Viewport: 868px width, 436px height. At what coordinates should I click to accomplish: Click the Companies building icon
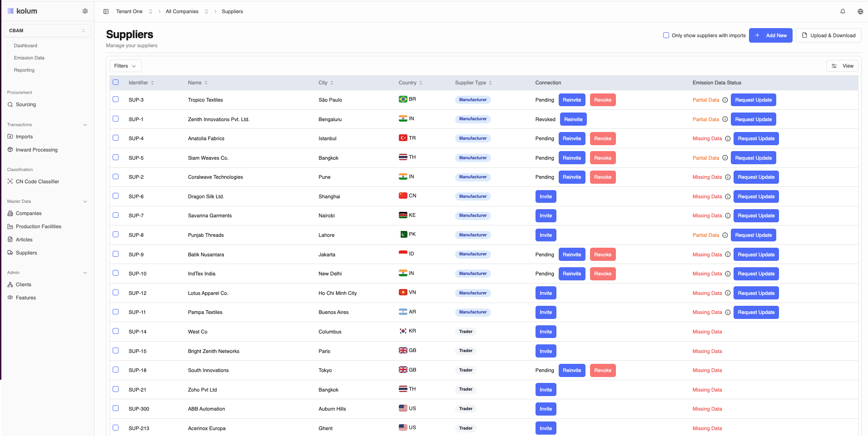10,213
